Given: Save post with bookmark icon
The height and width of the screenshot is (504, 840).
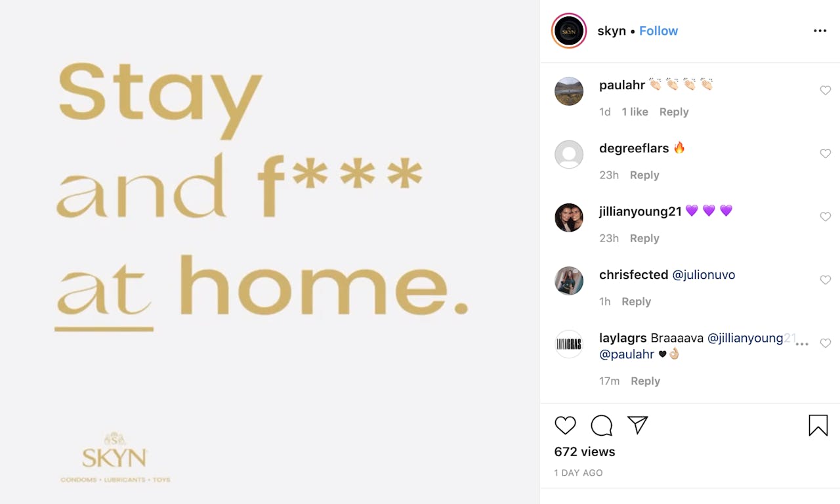Looking at the screenshot, I should [x=818, y=426].
